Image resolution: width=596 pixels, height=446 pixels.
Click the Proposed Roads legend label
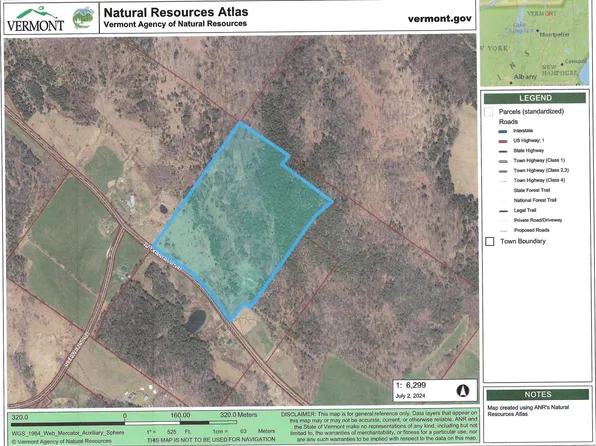(x=531, y=230)
